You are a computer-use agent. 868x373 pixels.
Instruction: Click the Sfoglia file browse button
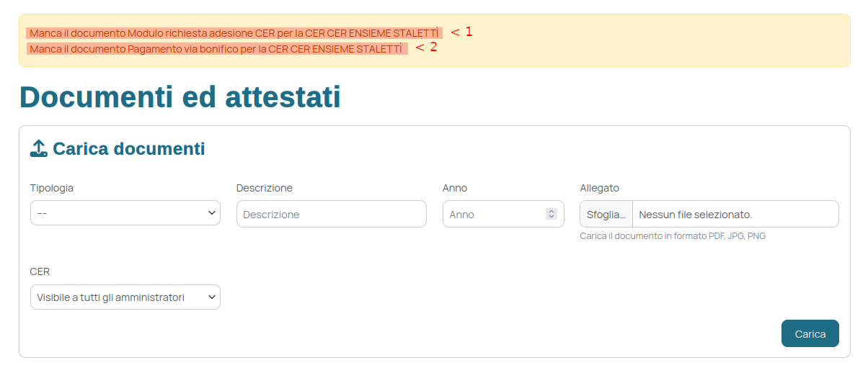click(x=606, y=214)
